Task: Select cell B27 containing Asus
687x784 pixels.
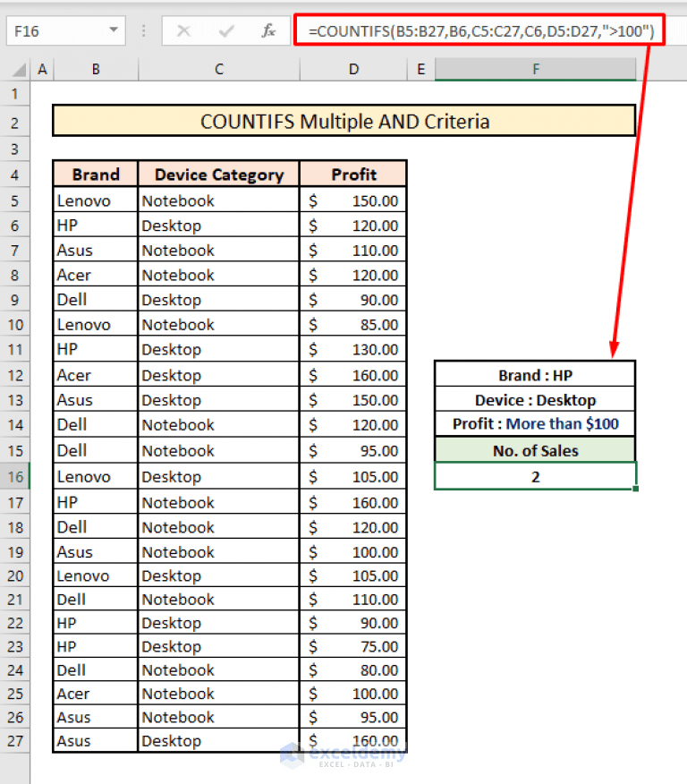Action: (x=96, y=740)
